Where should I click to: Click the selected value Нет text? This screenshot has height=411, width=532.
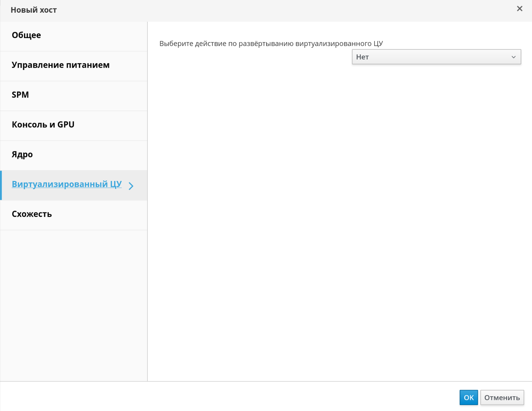click(x=362, y=57)
